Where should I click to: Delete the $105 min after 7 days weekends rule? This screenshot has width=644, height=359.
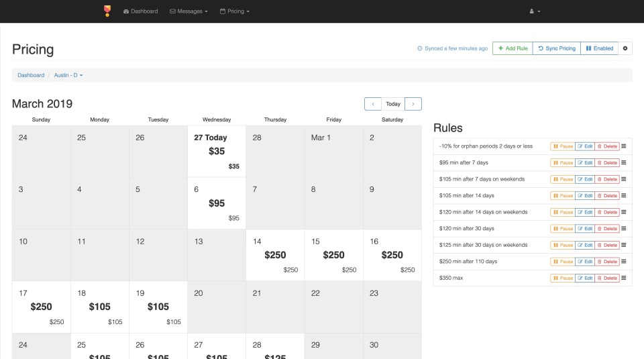(607, 179)
